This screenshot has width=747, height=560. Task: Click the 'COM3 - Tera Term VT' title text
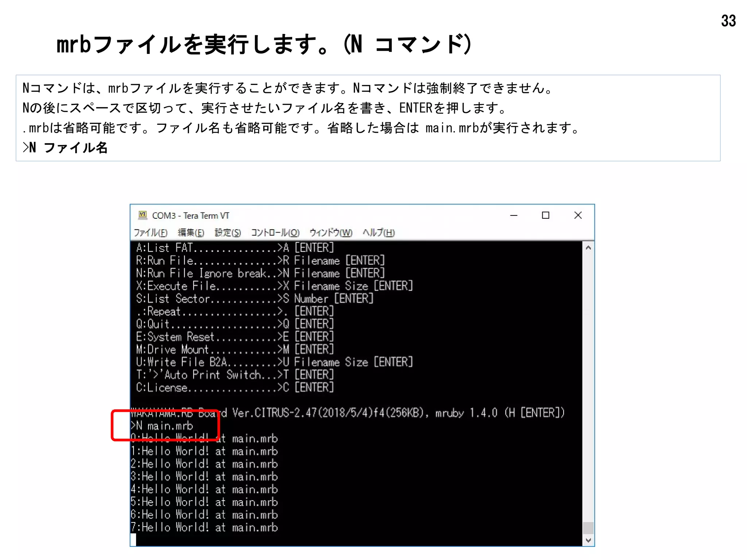(x=190, y=215)
